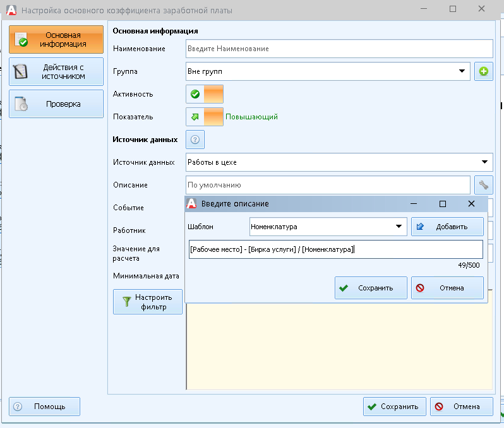The width and height of the screenshot is (504, 428).
Task: Click the Описание field По умолчанию
Action: tap(328, 185)
